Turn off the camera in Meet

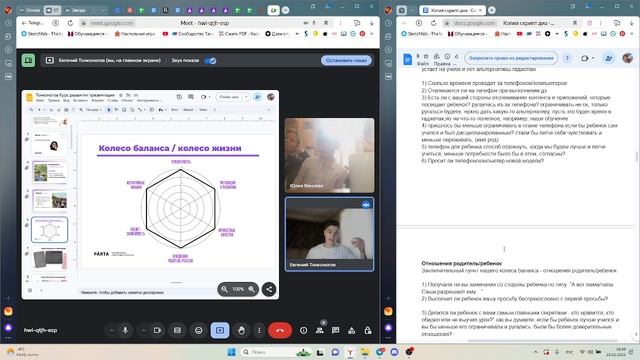tap(157, 330)
